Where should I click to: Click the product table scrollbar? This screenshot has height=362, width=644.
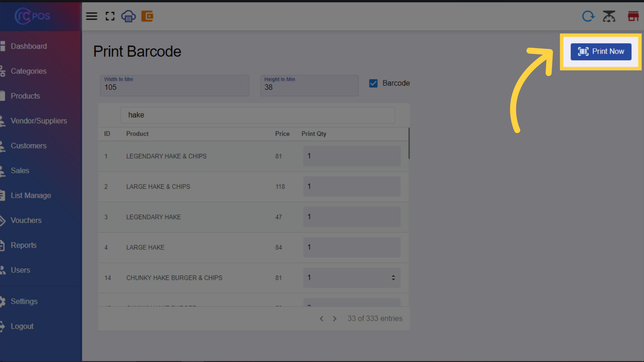tap(409, 143)
